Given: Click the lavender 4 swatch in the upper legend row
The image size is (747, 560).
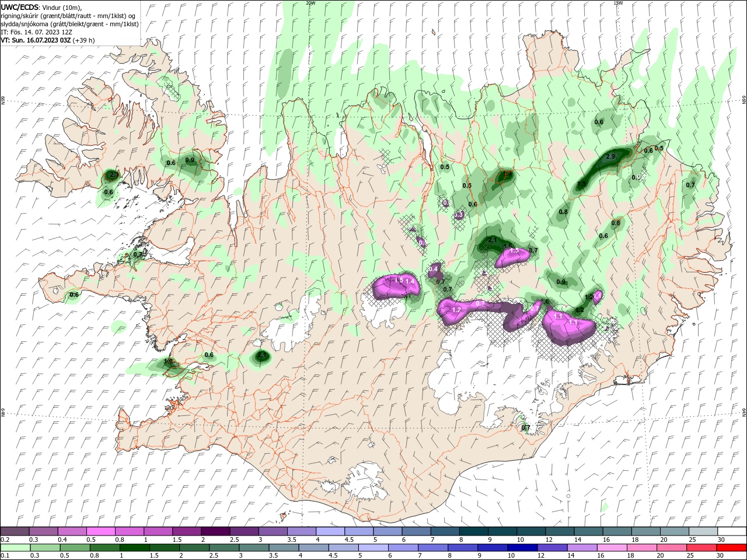Looking at the screenshot, I should coord(330,531).
